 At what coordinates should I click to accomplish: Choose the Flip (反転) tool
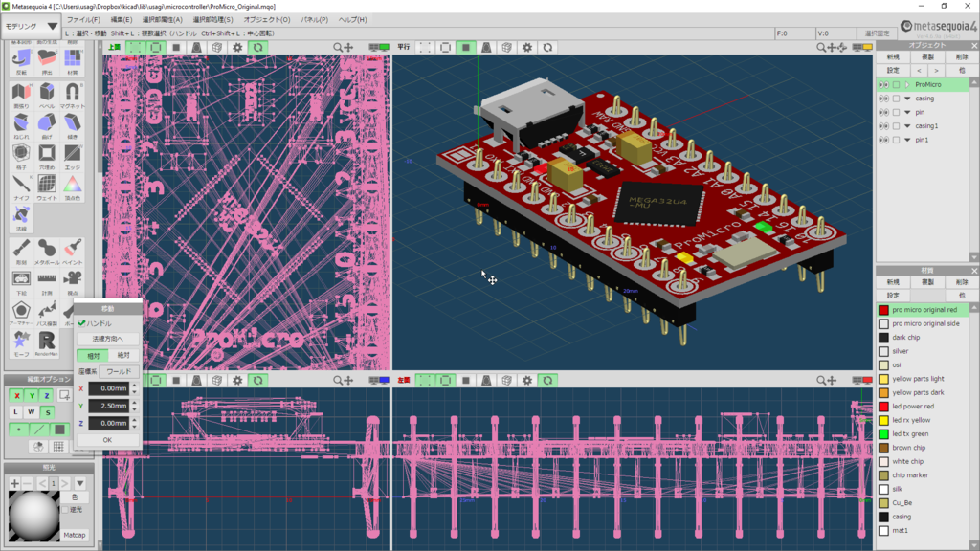(x=21, y=62)
